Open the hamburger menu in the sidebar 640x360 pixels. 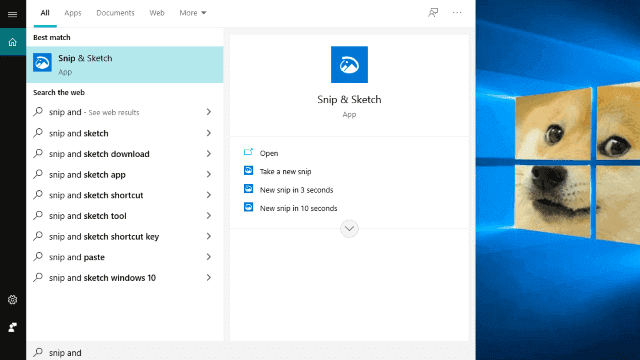[x=13, y=14]
